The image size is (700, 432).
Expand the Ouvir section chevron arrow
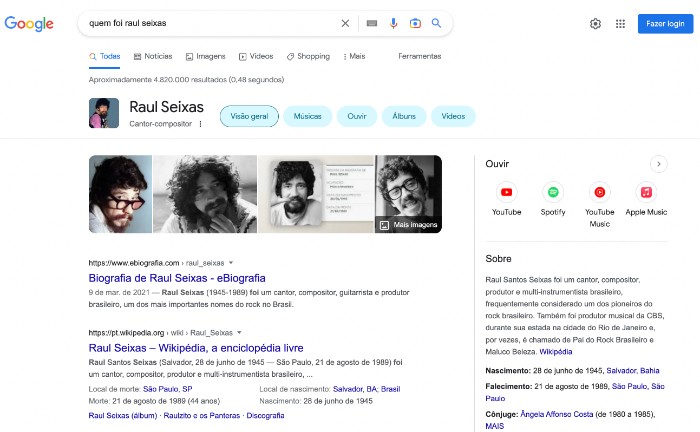coord(658,164)
